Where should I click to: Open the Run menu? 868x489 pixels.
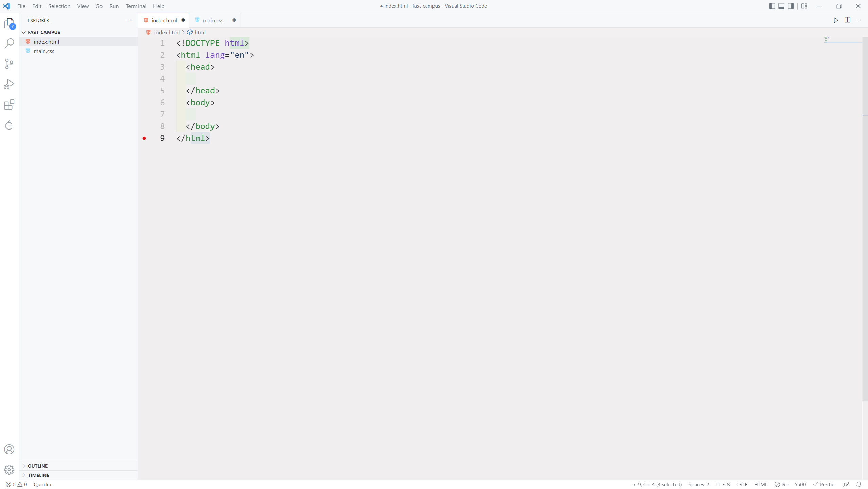114,6
